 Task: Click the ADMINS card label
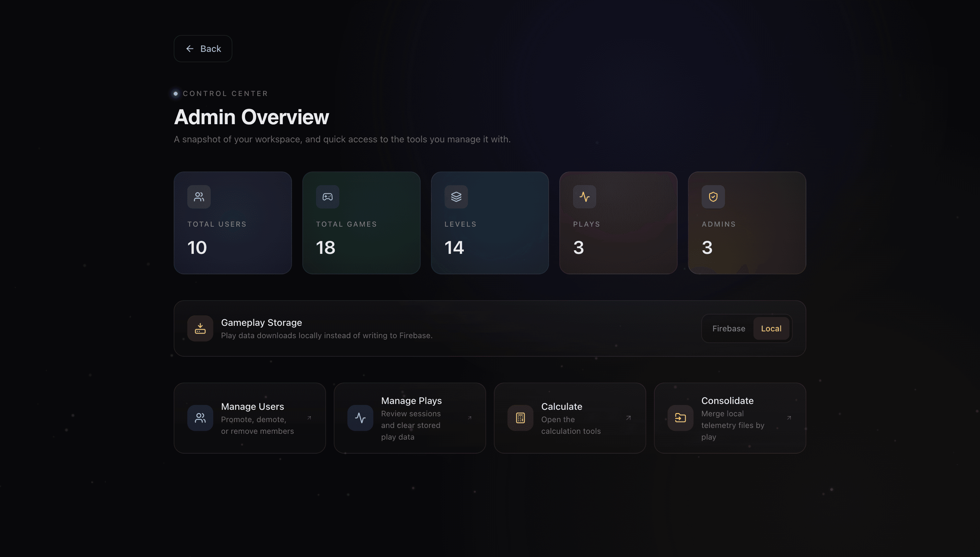click(718, 224)
